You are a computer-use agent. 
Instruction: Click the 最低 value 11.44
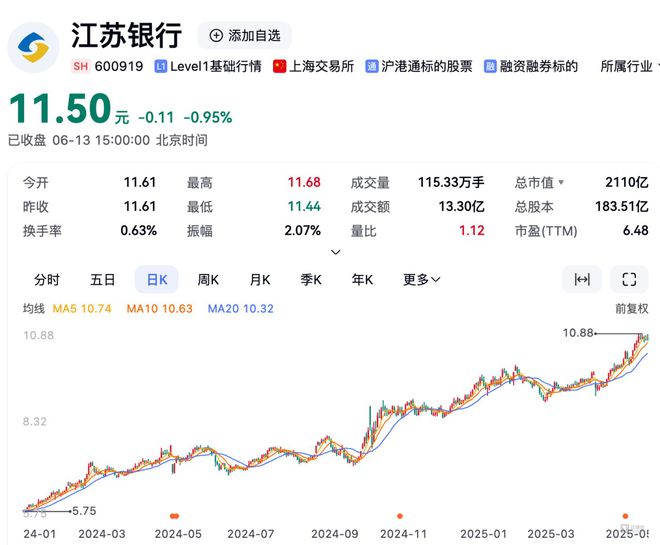(304, 206)
